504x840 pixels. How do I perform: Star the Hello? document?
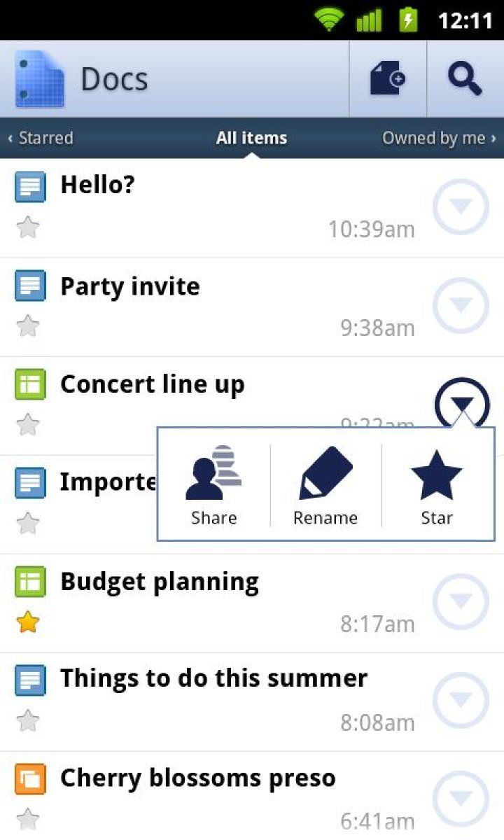tap(27, 227)
